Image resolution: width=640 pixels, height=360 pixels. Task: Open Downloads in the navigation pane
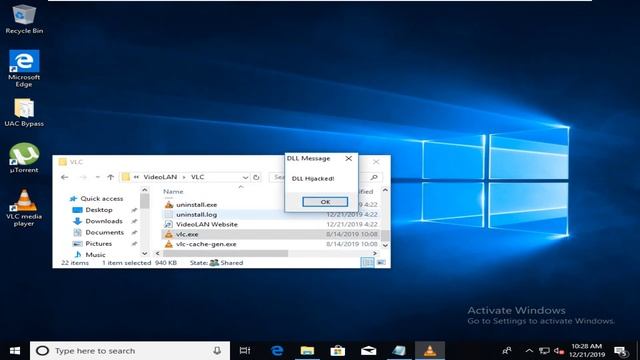point(104,221)
